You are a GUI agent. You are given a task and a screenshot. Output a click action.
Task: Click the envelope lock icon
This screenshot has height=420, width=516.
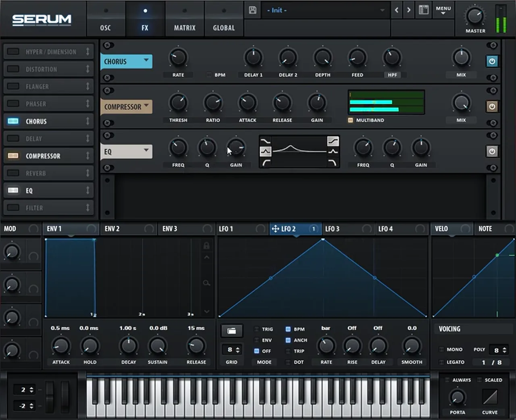tap(206, 245)
